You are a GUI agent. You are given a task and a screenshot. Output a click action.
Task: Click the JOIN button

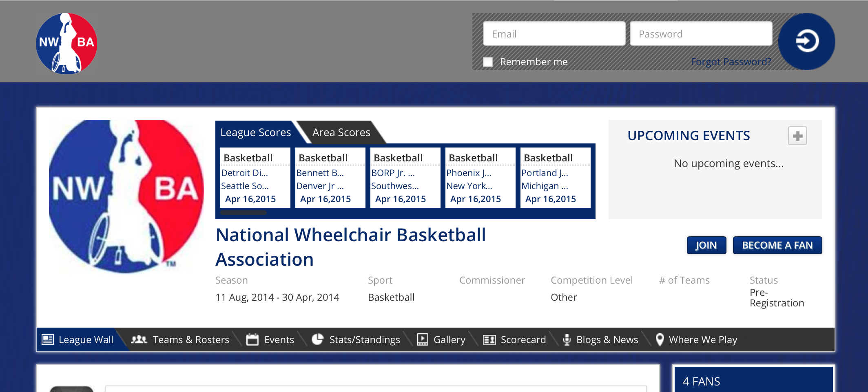pos(706,245)
